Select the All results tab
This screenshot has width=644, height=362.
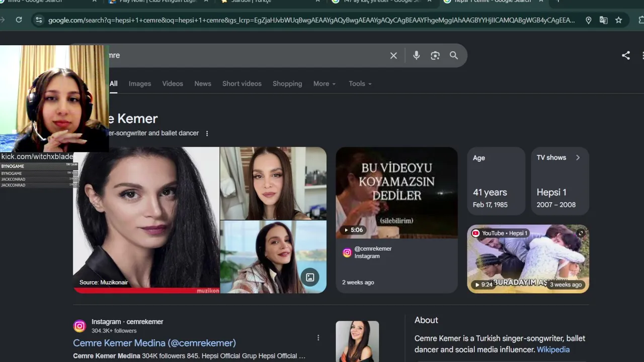tap(114, 83)
